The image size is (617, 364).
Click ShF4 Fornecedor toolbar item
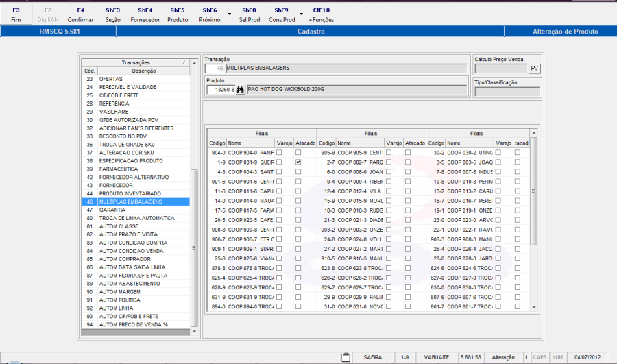(145, 15)
